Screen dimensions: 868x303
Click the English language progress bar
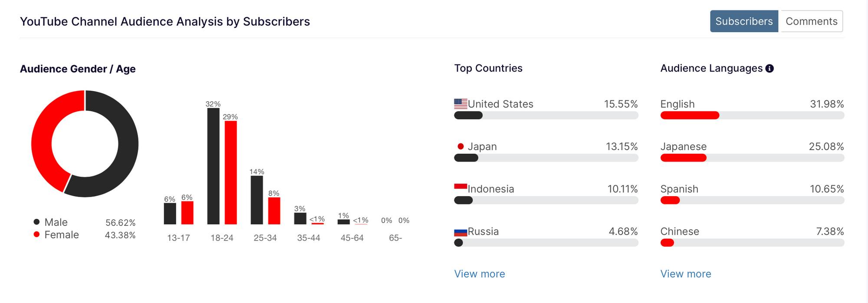tap(752, 115)
